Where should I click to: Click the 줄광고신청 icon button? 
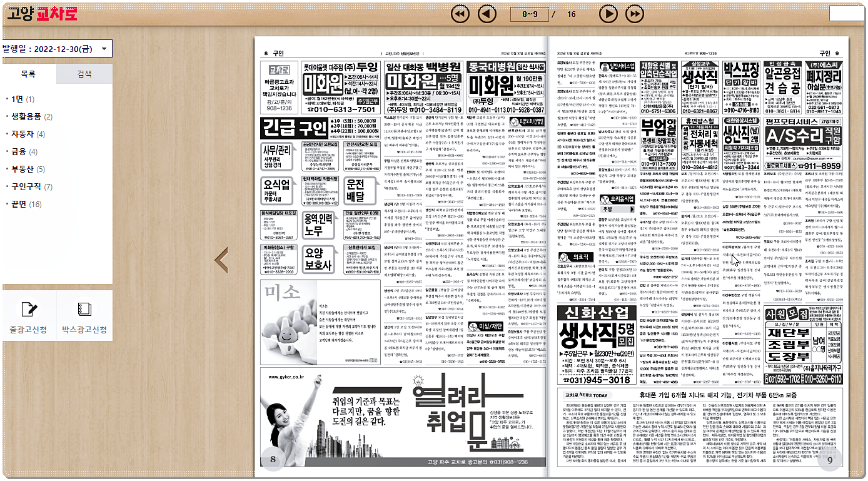[28, 316]
